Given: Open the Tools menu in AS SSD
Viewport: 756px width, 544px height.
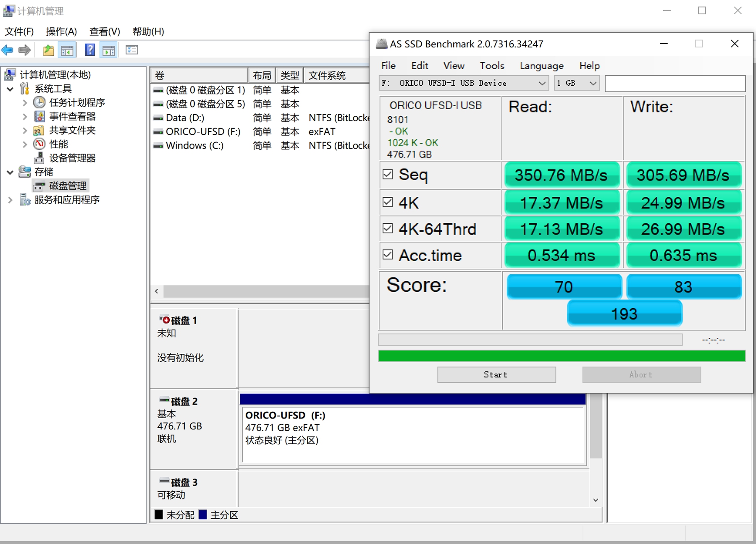Looking at the screenshot, I should 491,66.
